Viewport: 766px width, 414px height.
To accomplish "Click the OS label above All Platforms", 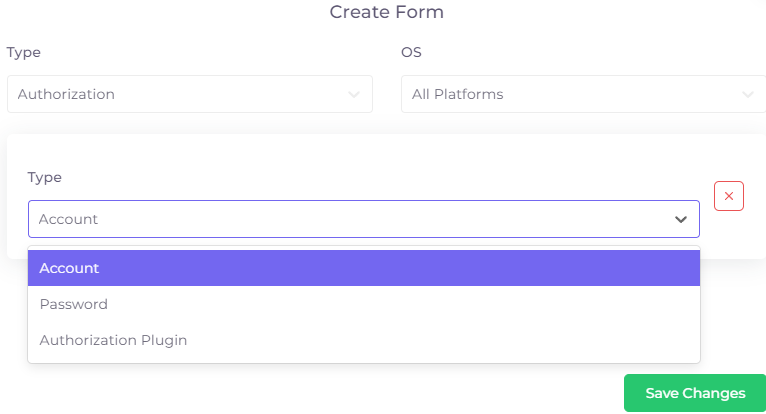I will pyautogui.click(x=411, y=52).
